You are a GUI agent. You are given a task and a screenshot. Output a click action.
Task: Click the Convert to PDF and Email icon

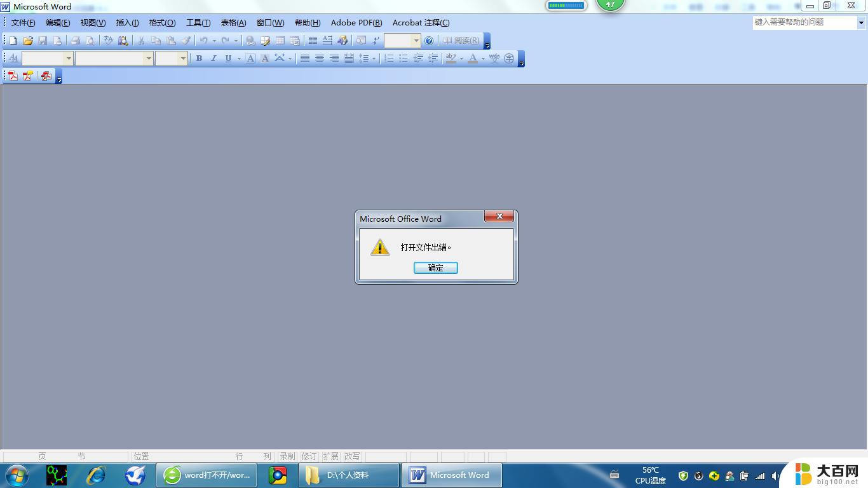tap(28, 76)
